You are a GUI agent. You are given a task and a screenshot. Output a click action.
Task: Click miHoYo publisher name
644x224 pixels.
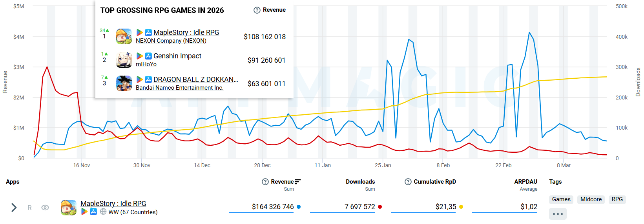146,64
